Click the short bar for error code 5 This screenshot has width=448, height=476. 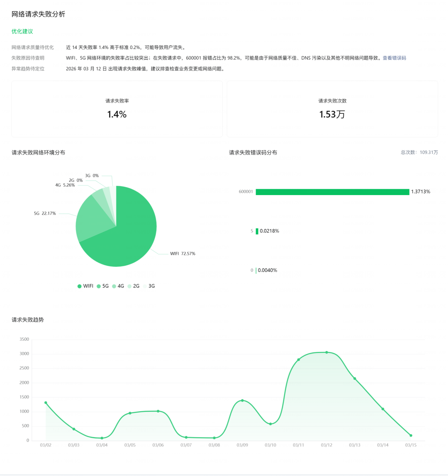point(257,231)
